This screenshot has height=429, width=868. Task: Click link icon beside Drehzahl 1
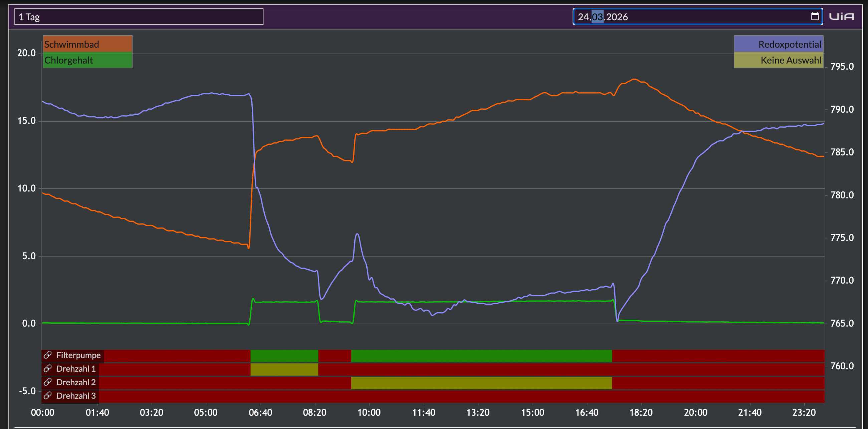[48, 368]
